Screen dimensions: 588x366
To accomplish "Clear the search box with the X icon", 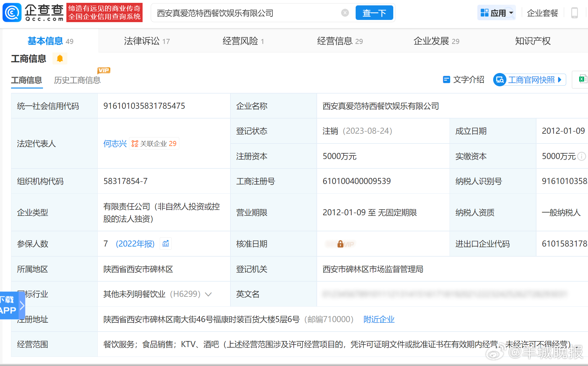I will pos(345,13).
